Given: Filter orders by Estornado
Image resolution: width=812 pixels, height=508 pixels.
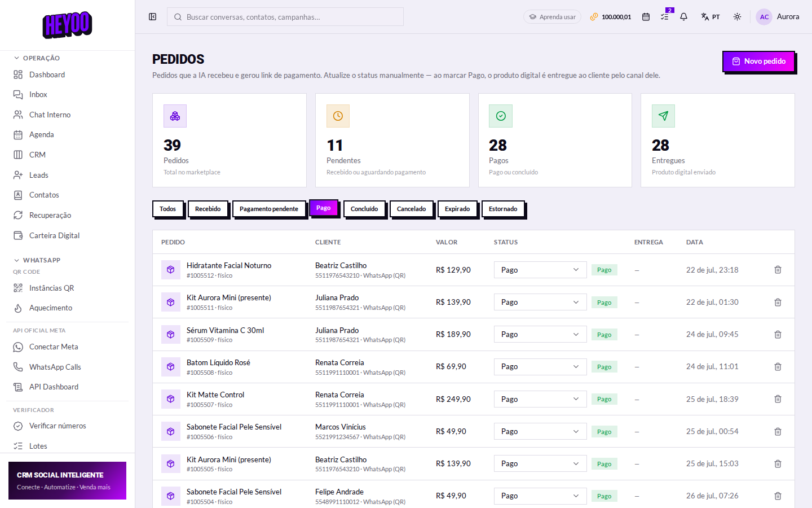Looking at the screenshot, I should (503, 209).
